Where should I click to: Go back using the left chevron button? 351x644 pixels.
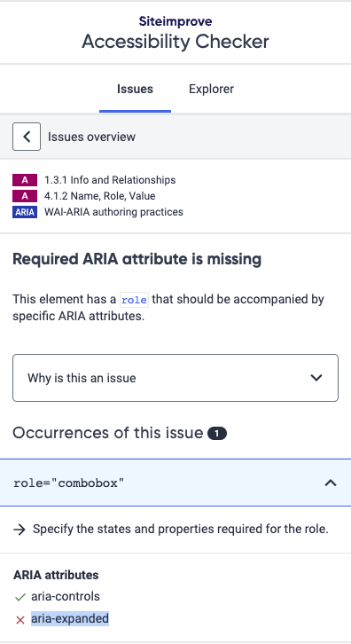click(x=27, y=137)
